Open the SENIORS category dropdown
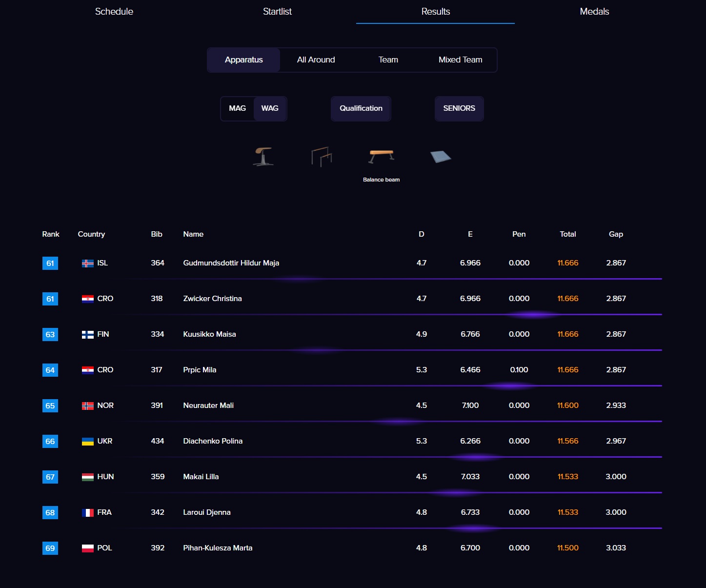The image size is (706, 588). [459, 108]
